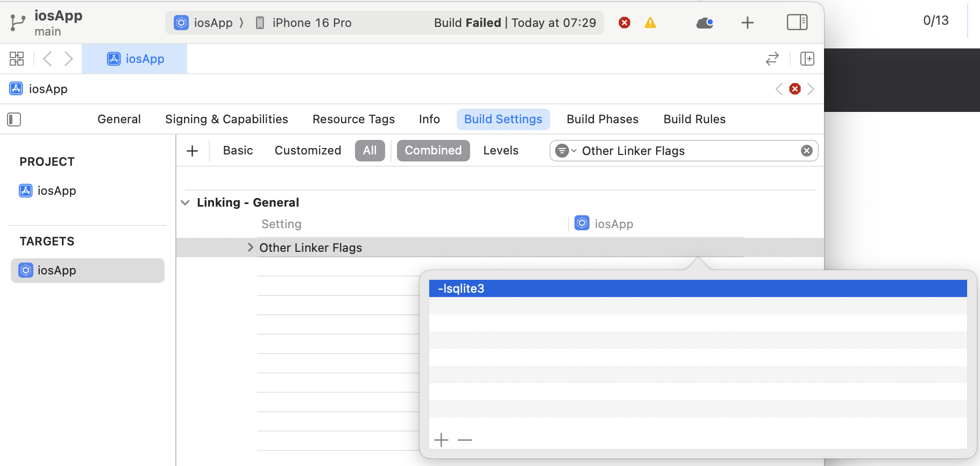Screen dimensions: 980x466
Task: Go back with the left navigation chevron
Action: (x=47, y=59)
